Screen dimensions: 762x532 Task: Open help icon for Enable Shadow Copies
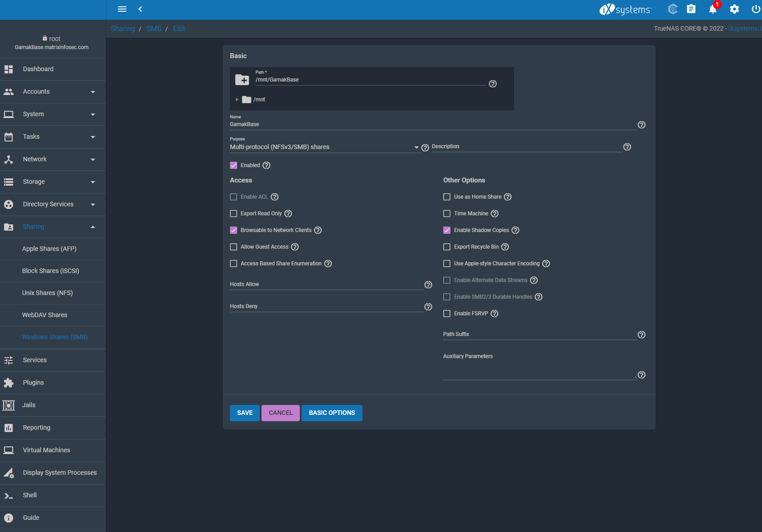click(515, 230)
